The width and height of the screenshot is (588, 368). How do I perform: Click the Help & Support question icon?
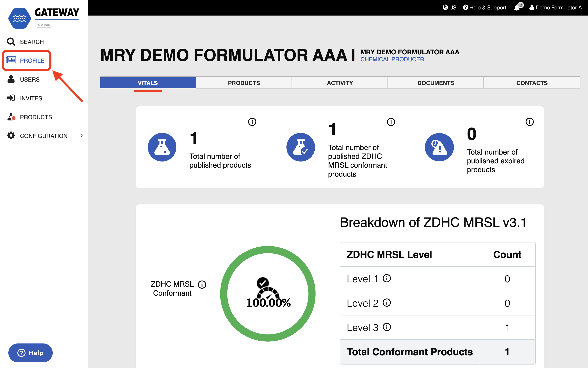(465, 7)
